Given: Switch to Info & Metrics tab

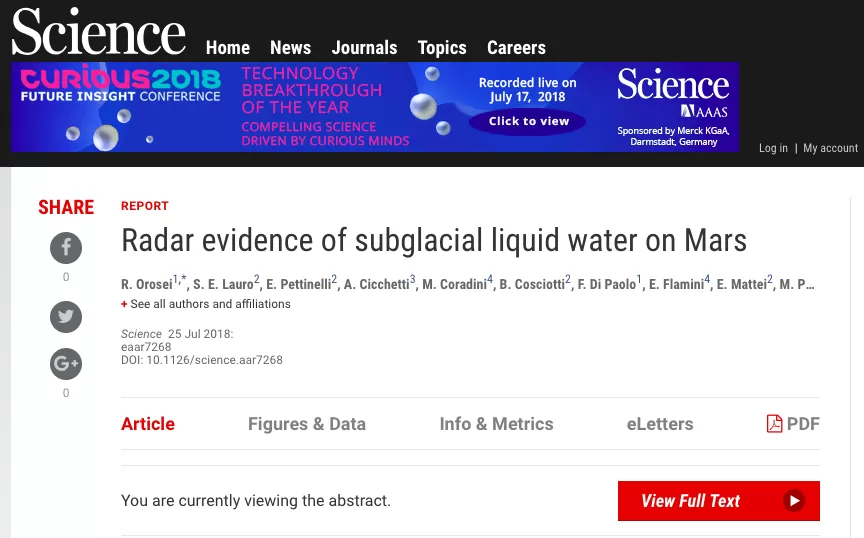Looking at the screenshot, I should pyautogui.click(x=496, y=424).
